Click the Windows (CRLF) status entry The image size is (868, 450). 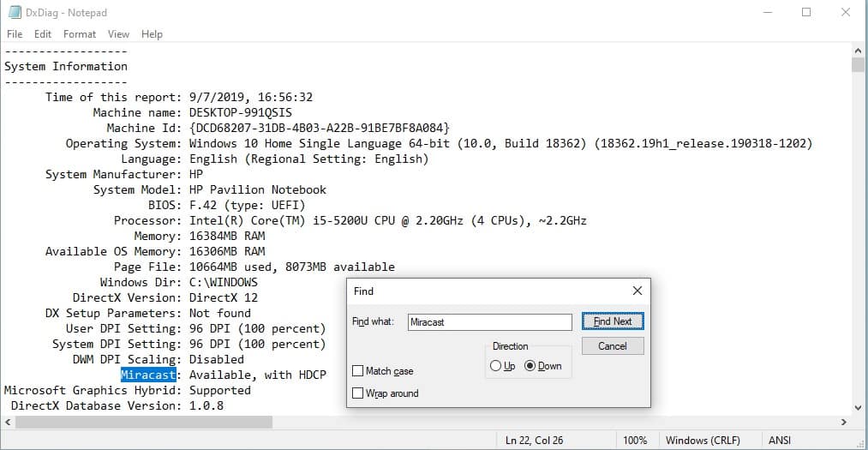[x=703, y=441]
